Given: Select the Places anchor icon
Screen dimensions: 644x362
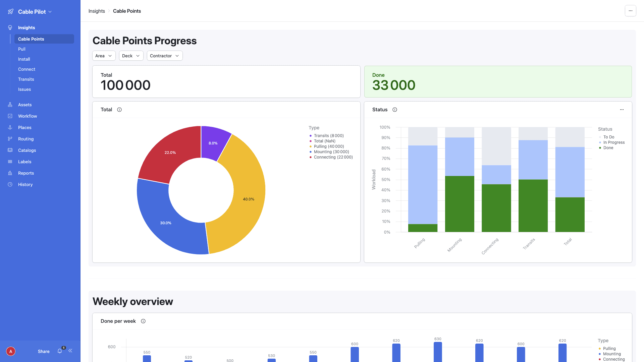Looking at the screenshot, I should coord(10,127).
